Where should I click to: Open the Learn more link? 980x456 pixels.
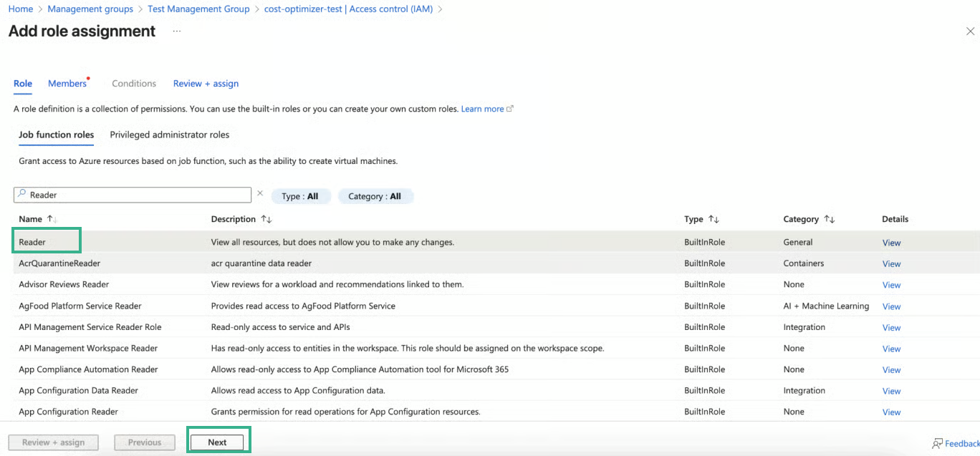pyautogui.click(x=482, y=109)
